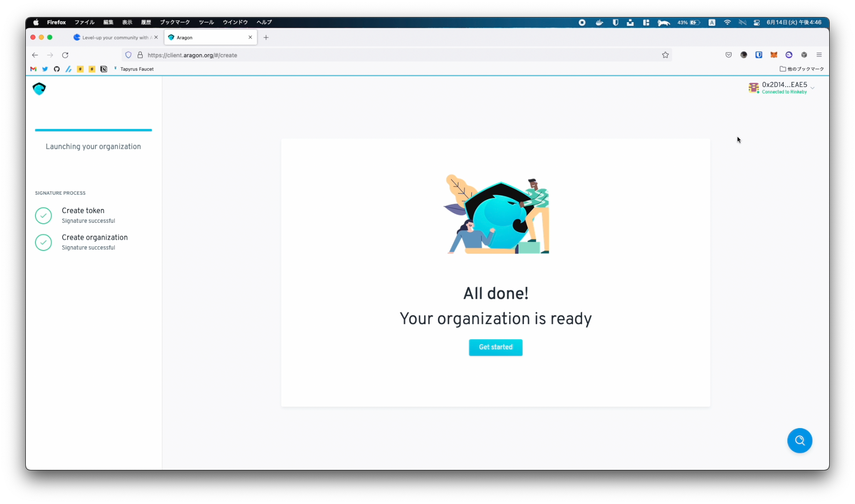The image size is (855, 504).
Task: Open a new browser tab
Action: point(266,38)
